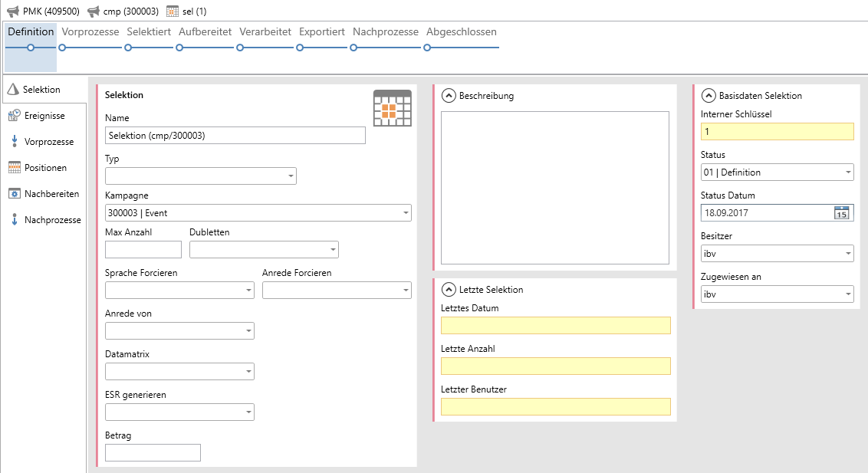
Task: Collapse the Basisdaten Selektion section
Action: point(709,96)
